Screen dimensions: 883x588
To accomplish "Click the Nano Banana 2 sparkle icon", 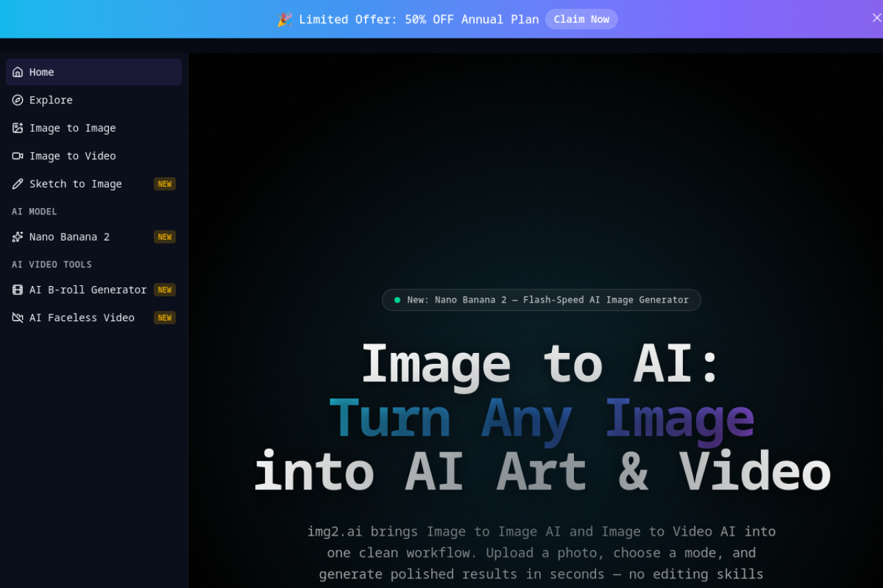I will click(x=18, y=237).
